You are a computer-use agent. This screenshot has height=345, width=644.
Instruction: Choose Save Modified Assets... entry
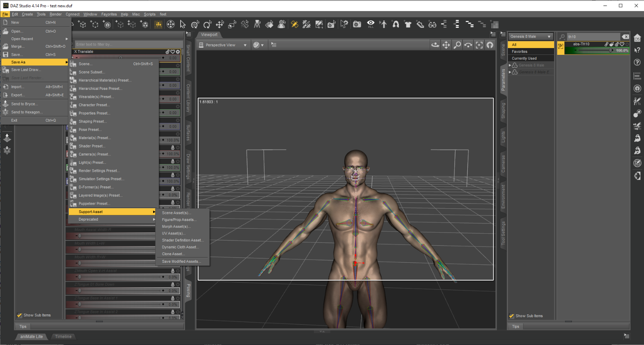183,262
